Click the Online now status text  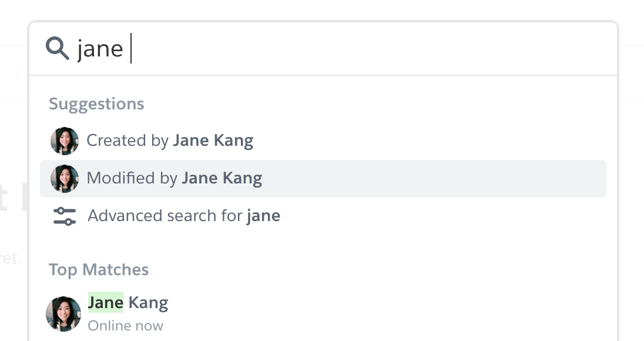point(125,325)
